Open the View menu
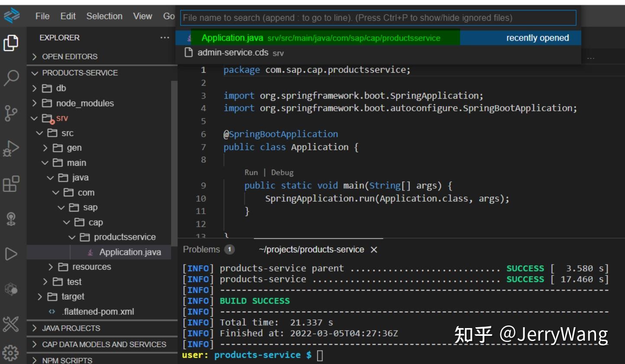The height and width of the screenshot is (364, 625). click(143, 16)
